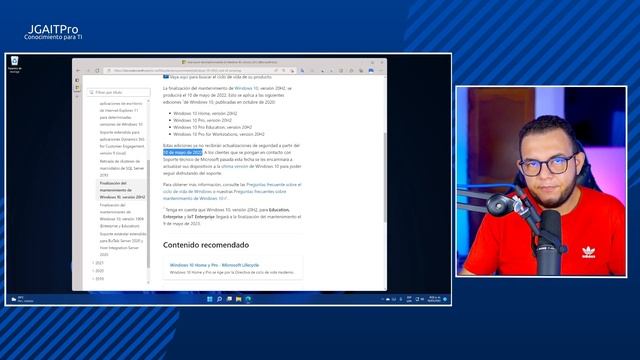Click the sidebar navigation scrollbar
The height and width of the screenshot is (360, 640).
[148, 214]
